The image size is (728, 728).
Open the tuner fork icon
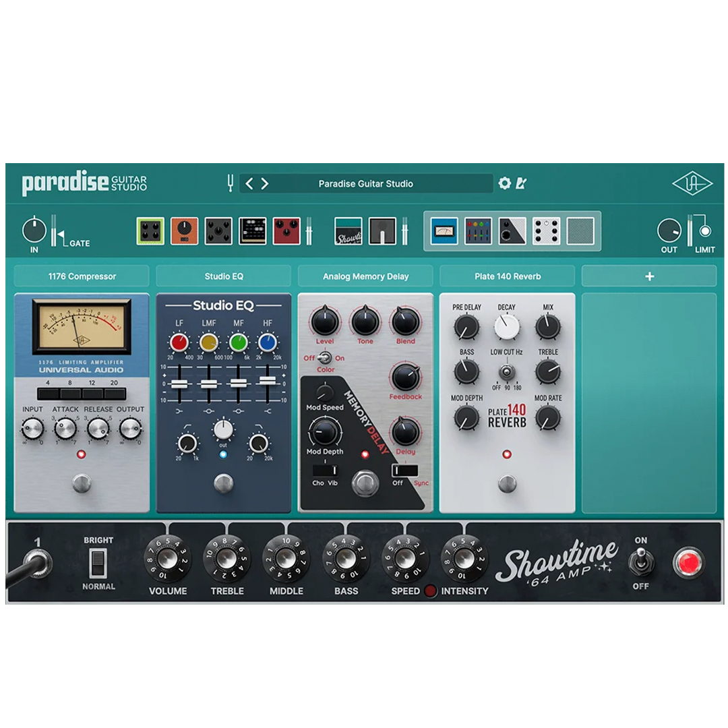click(x=230, y=183)
